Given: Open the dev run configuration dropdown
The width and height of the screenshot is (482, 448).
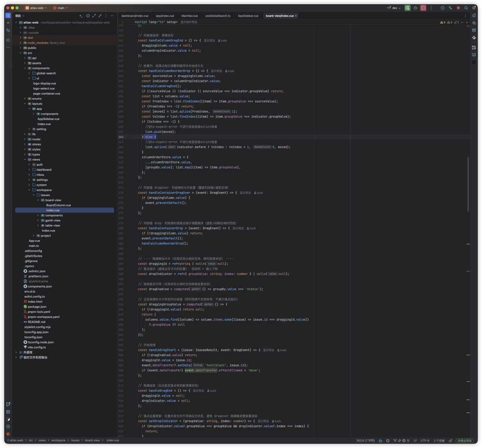Looking at the screenshot, I should (394, 8).
